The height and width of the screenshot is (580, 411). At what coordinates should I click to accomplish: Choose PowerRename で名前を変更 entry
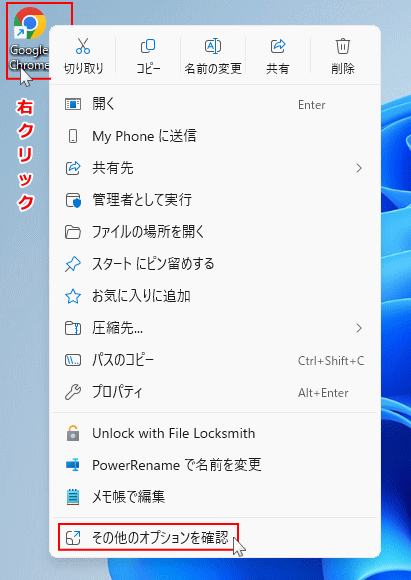[215, 465]
